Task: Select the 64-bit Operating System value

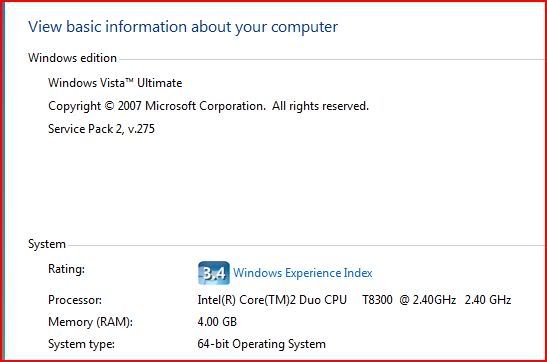Action: click(x=262, y=344)
